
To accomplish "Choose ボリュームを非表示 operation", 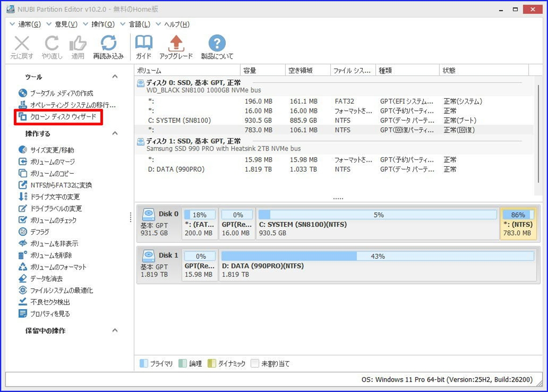I will [49, 243].
